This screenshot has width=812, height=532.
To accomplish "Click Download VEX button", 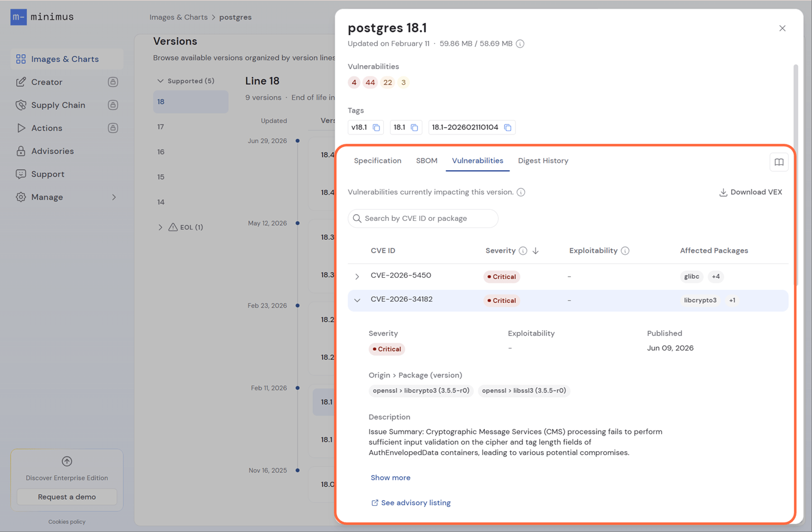I will tap(751, 192).
